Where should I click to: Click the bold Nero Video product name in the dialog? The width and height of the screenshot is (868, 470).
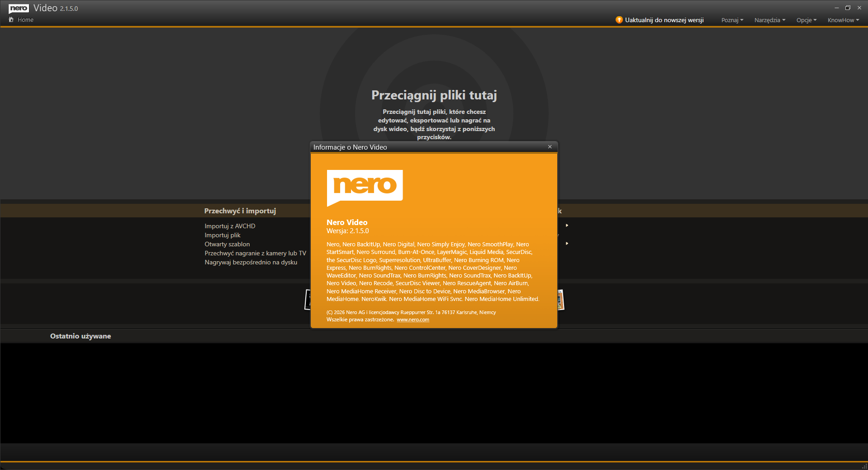point(347,222)
